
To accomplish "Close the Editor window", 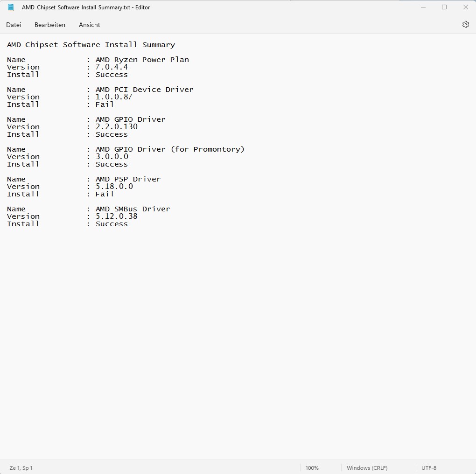I will [x=465, y=7].
